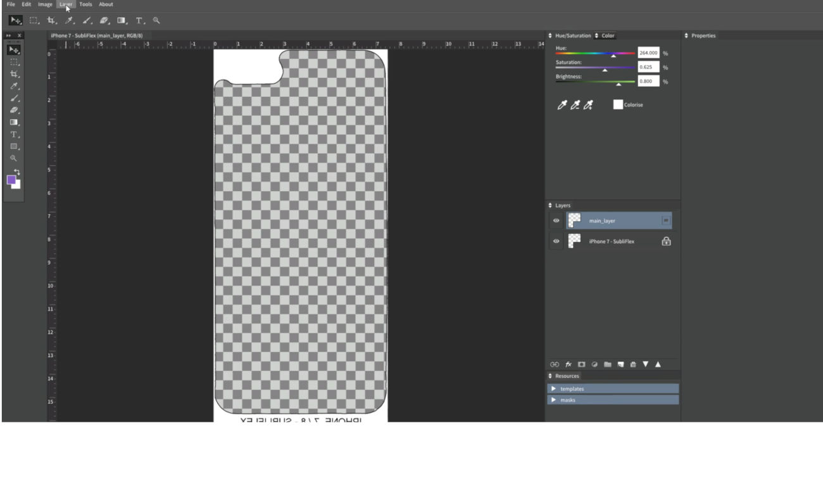Swap foreground and background colors
Viewport: 823px width, 504px height.
[17, 172]
